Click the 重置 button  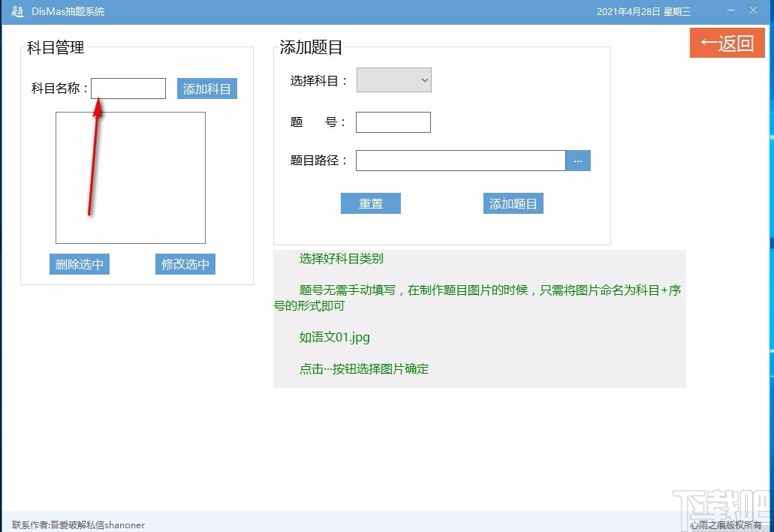370,203
